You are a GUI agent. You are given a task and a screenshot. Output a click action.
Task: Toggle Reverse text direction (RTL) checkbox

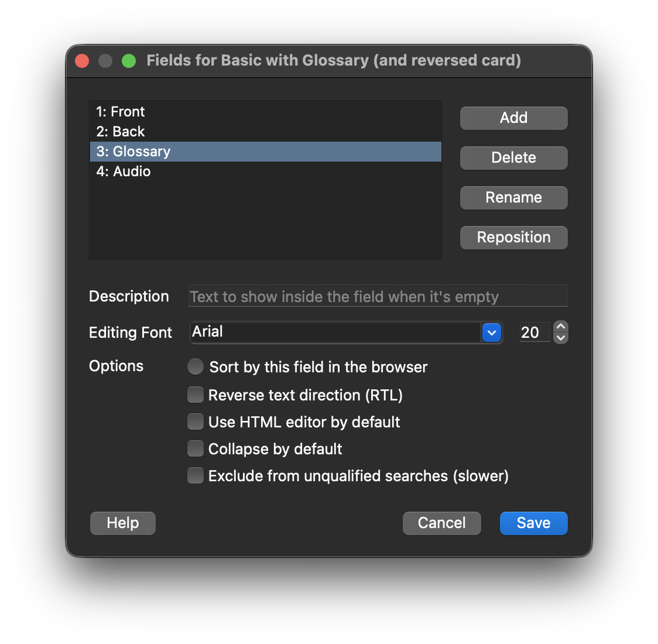[x=196, y=395]
